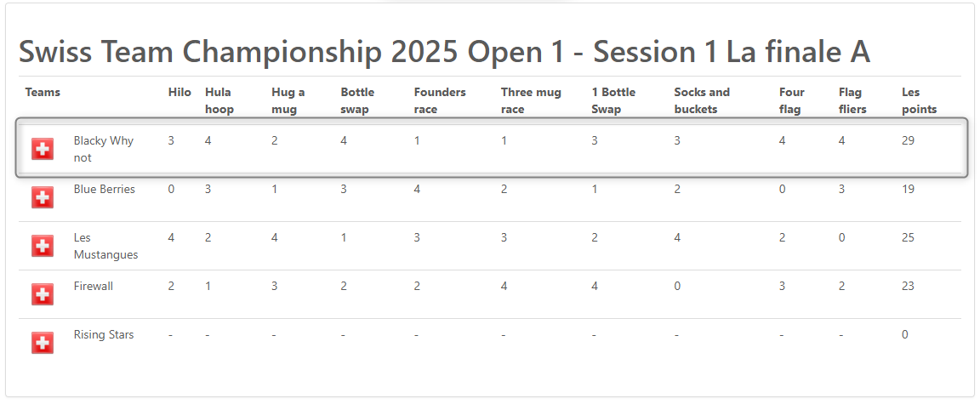Click the Hilo column header
Screen dimensions: 980x404
(179, 93)
